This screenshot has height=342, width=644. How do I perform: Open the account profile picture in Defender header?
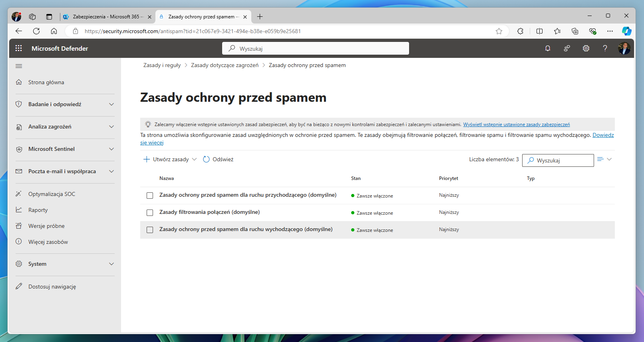[x=624, y=48]
